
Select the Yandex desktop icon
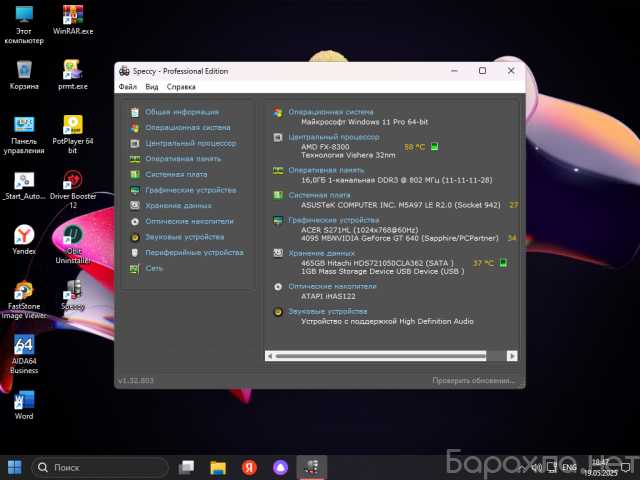24,240
